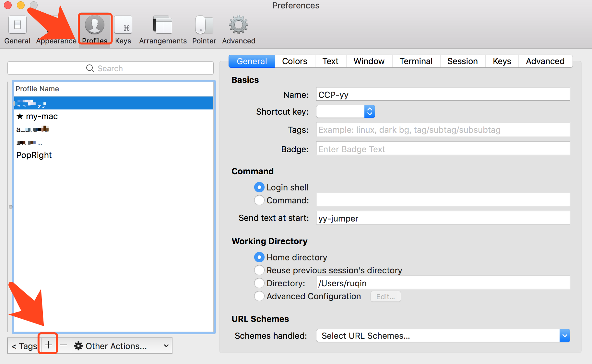592x364 pixels.
Task: Click the magnifier icon in the search field
Action: click(90, 68)
